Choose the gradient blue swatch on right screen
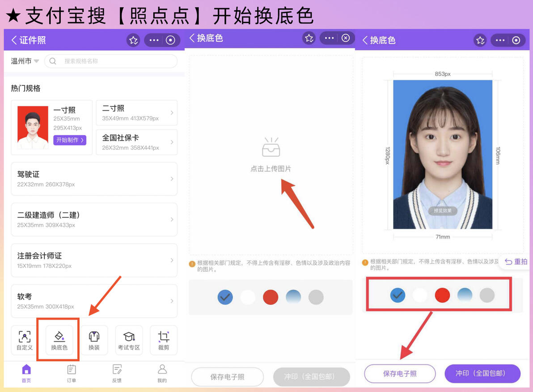 465,295
